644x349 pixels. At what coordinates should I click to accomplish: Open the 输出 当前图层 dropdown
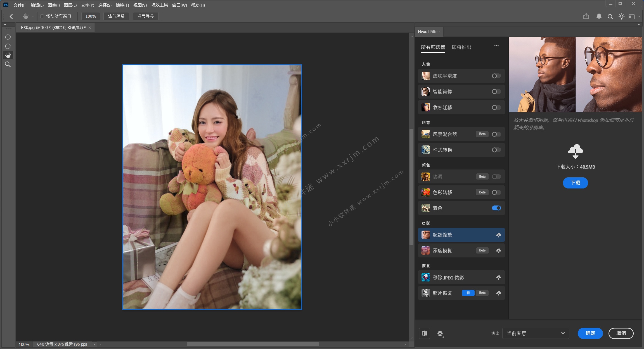pos(536,333)
